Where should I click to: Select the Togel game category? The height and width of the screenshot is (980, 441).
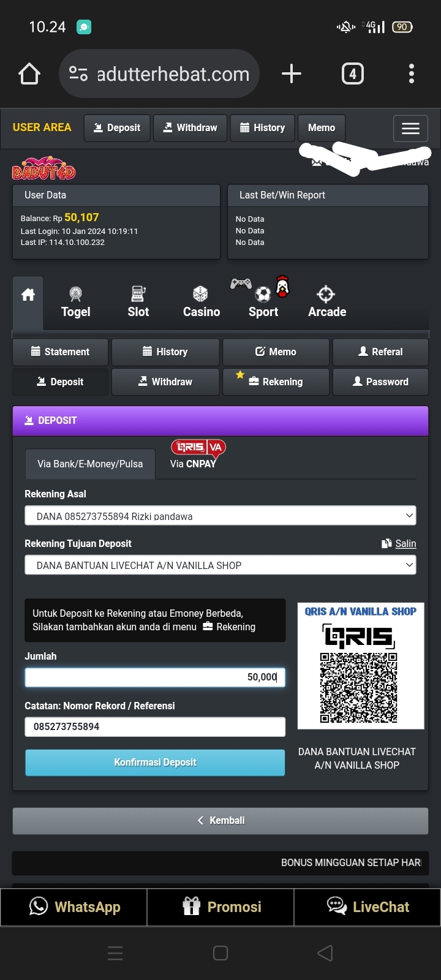tap(76, 302)
